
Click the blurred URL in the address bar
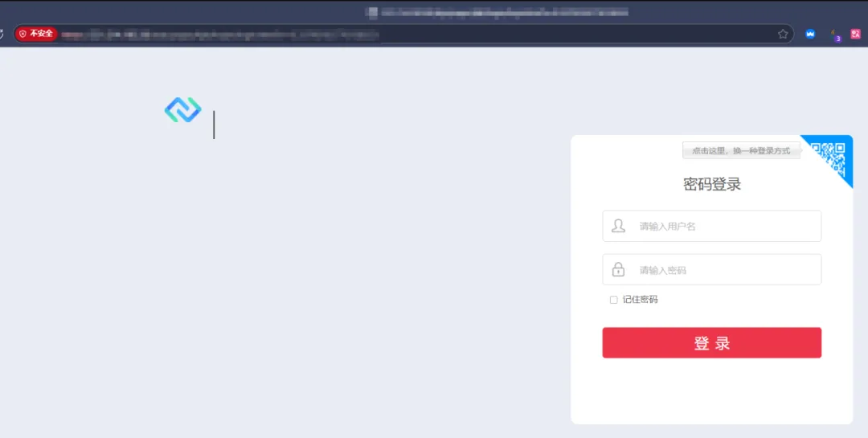coord(220,35)
